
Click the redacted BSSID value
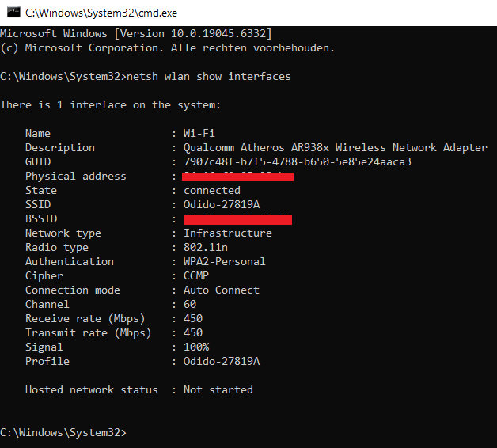238,219
